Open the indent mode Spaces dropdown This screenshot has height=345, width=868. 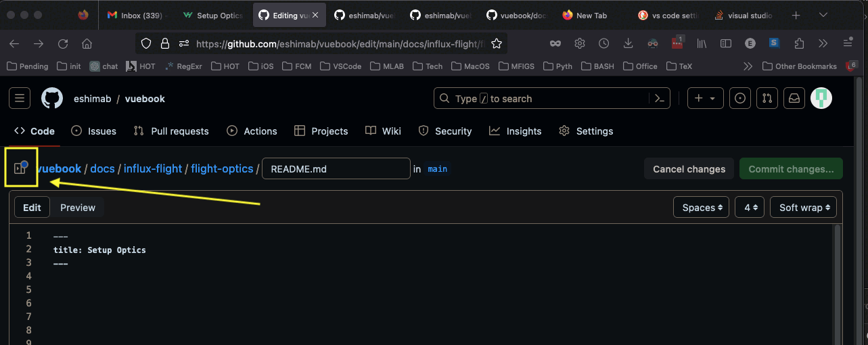point(701,208)
